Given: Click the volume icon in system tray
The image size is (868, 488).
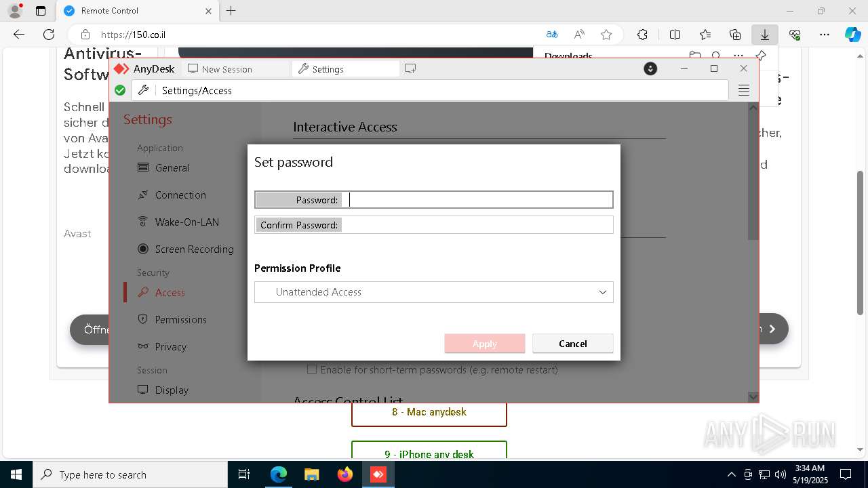Looking at the screenshot, I should tap(780, 474).
